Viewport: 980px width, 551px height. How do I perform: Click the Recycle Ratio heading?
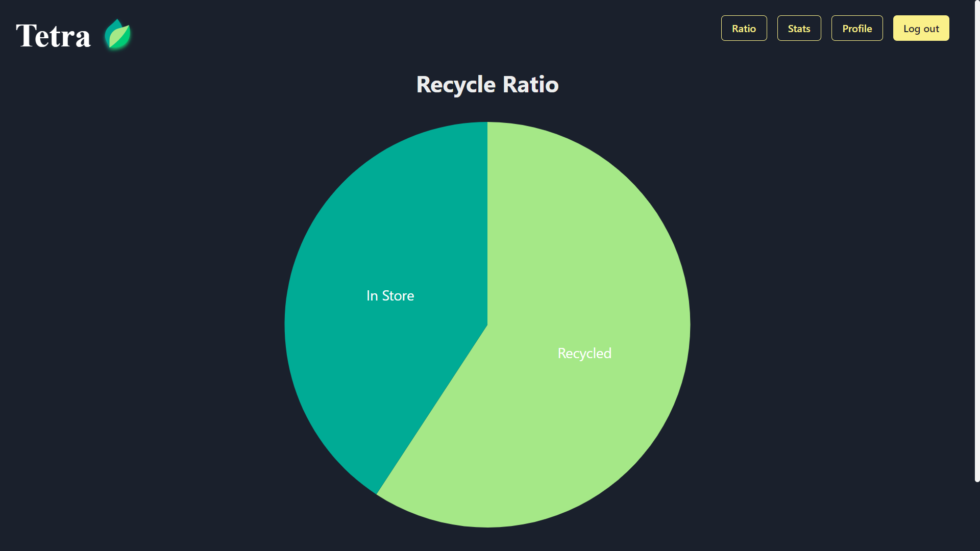coord(487,85)
